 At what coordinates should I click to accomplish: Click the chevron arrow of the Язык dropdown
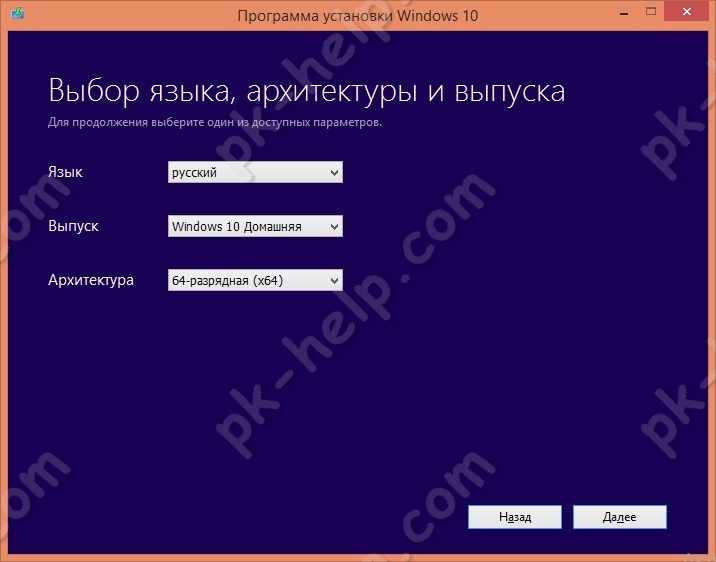coord(334,173)
